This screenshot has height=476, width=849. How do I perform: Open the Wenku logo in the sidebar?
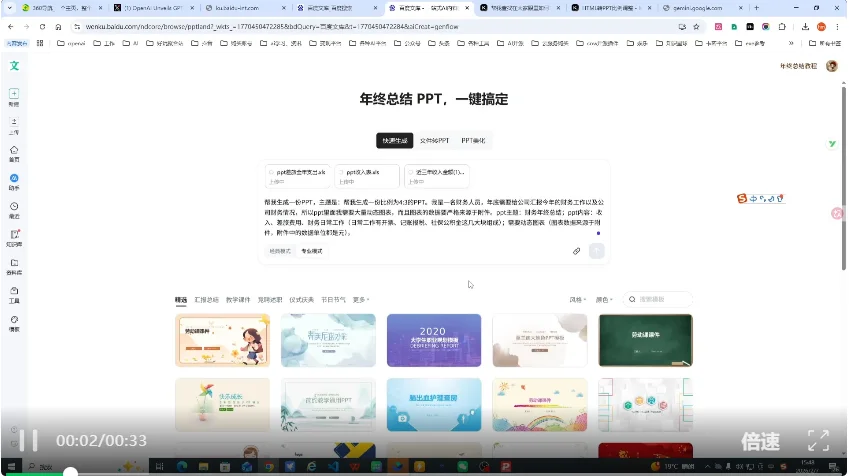coord(14,66)
